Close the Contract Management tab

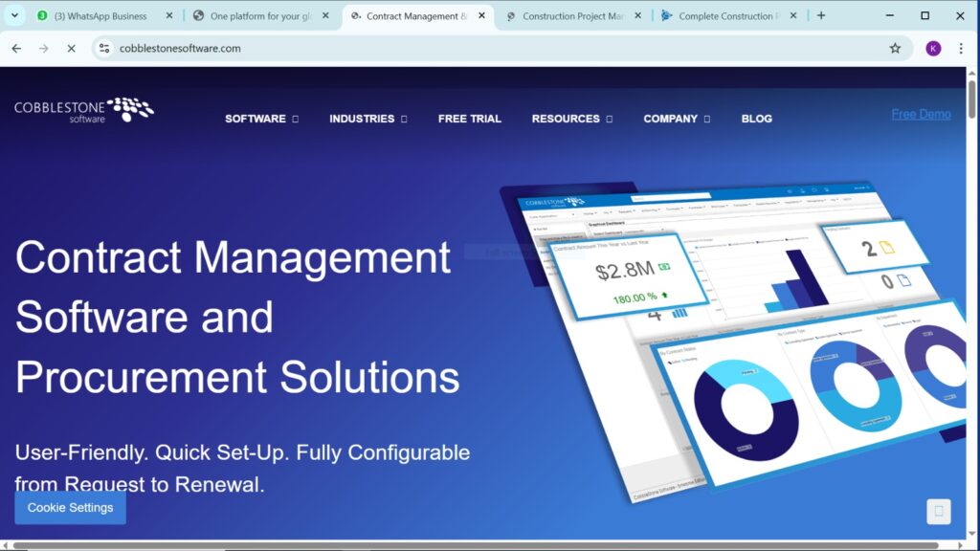coord(481,15)
